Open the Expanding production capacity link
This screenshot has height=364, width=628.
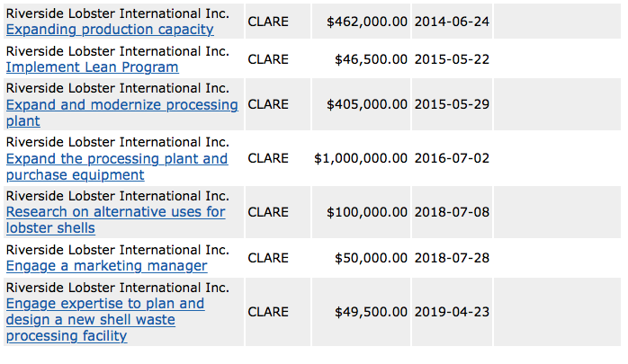tap(110, 30)
